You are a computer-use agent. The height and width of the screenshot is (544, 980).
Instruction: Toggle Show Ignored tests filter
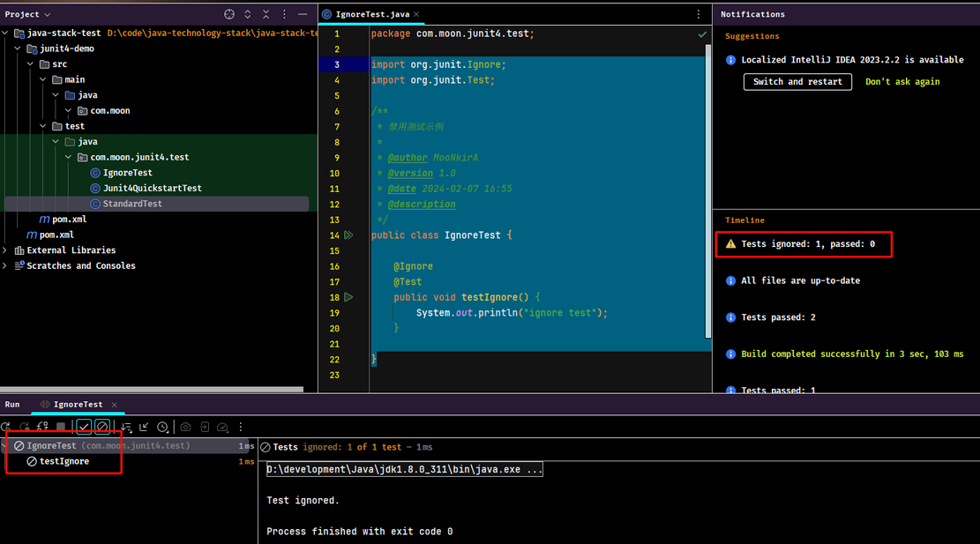[x=102, y=428]
